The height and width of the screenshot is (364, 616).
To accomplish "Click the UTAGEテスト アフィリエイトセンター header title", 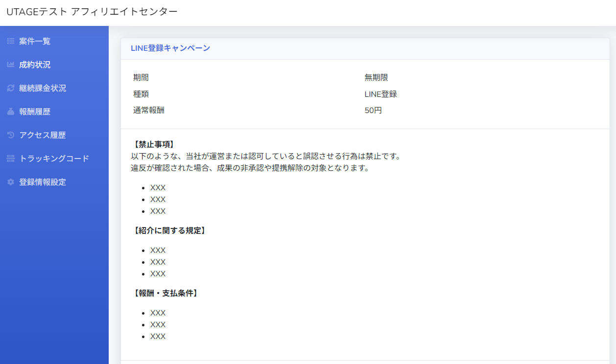I will pos(92,12).
